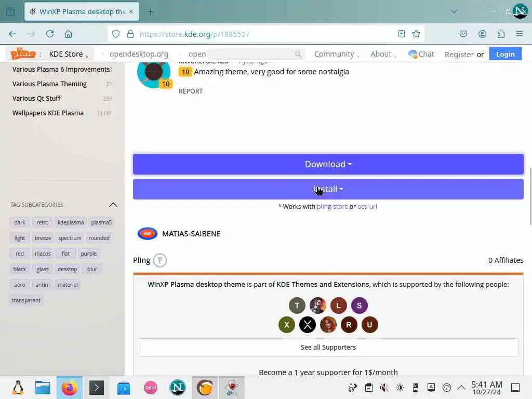Select Various Plasma 6 Improvements category
532x399 pixels.
(x=61, y=69)
